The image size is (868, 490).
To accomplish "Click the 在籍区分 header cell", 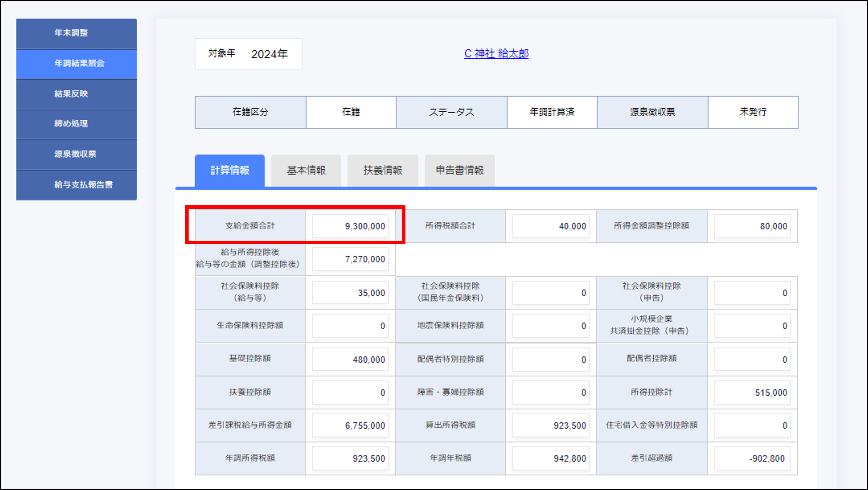I will (250, 112).
